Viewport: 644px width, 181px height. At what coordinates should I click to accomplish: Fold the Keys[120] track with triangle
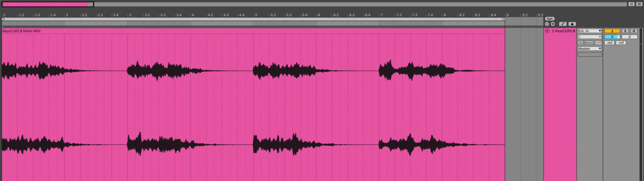[547, 31]
